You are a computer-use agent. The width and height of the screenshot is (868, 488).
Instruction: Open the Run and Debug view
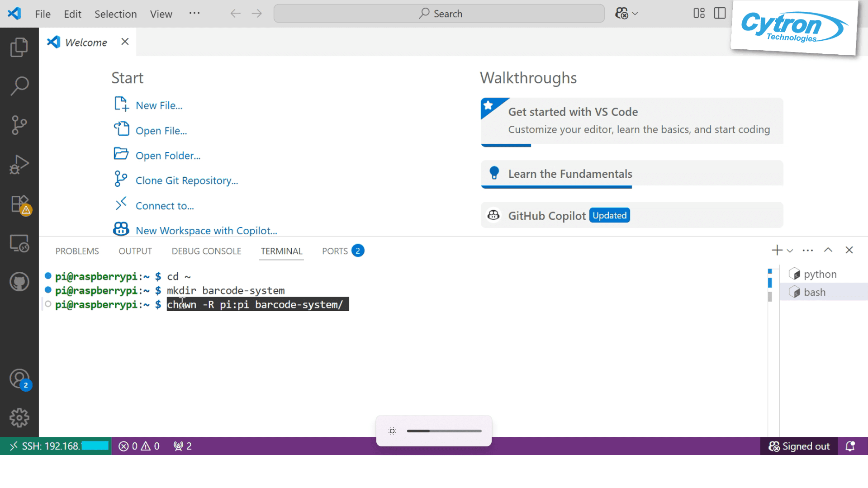coord(19,164)
